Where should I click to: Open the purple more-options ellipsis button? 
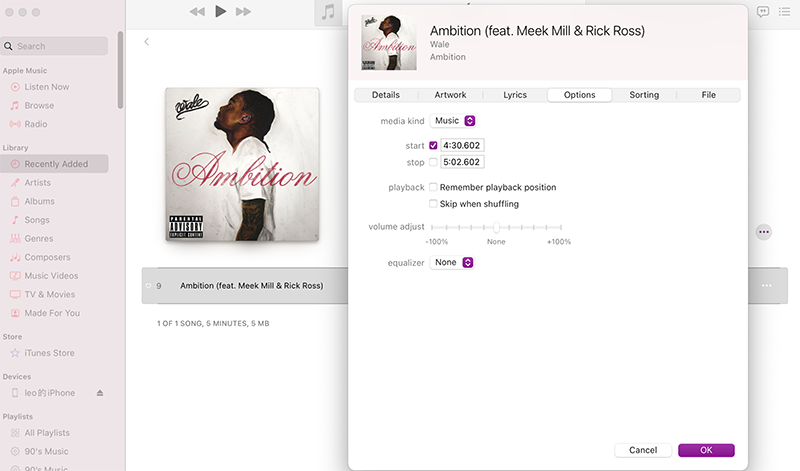[x=764, y=232]
